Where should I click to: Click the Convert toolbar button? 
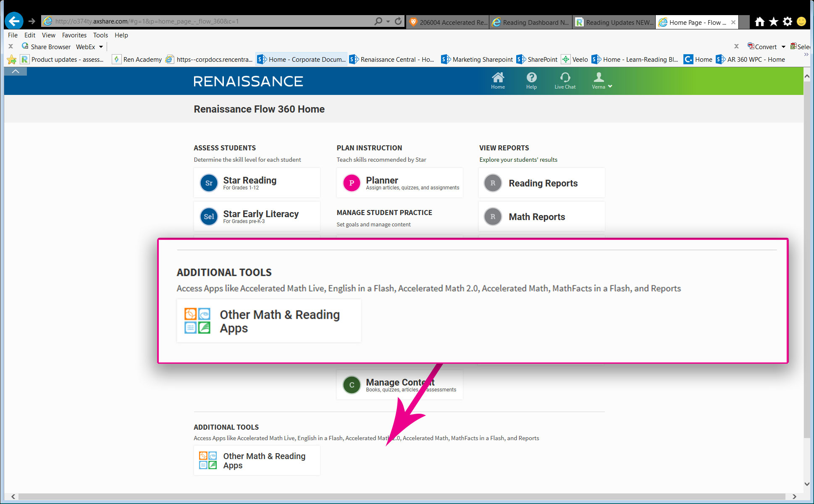click(762, 47)
